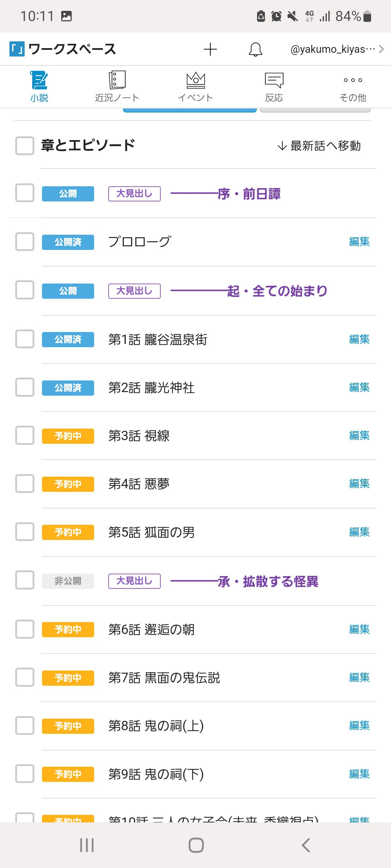Tick the checkbox beside プロローグ
This screenshot has height=868, width=391.
tap(25, 242)
